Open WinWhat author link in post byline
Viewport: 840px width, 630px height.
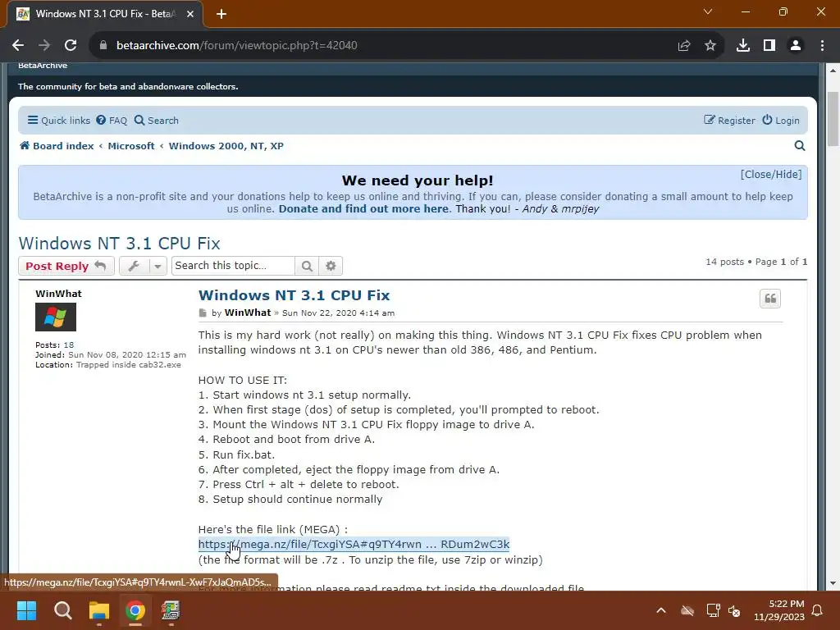248,313
